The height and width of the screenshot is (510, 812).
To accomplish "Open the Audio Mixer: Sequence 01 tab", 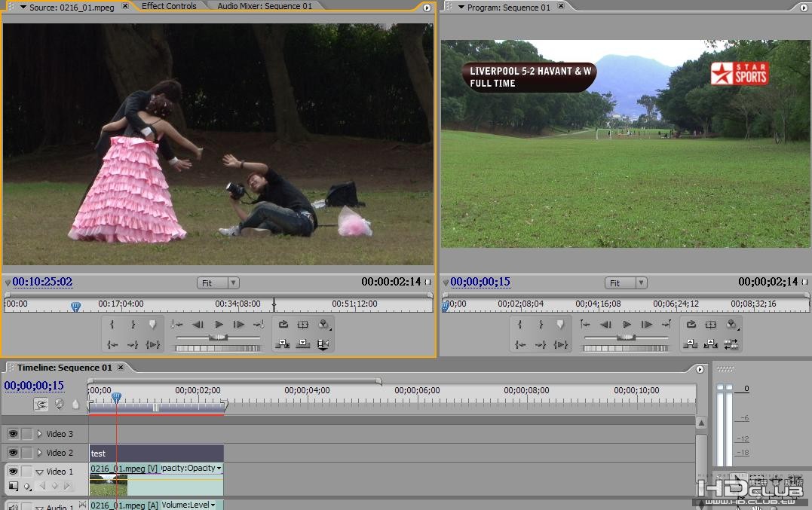I will click(264, 6).
